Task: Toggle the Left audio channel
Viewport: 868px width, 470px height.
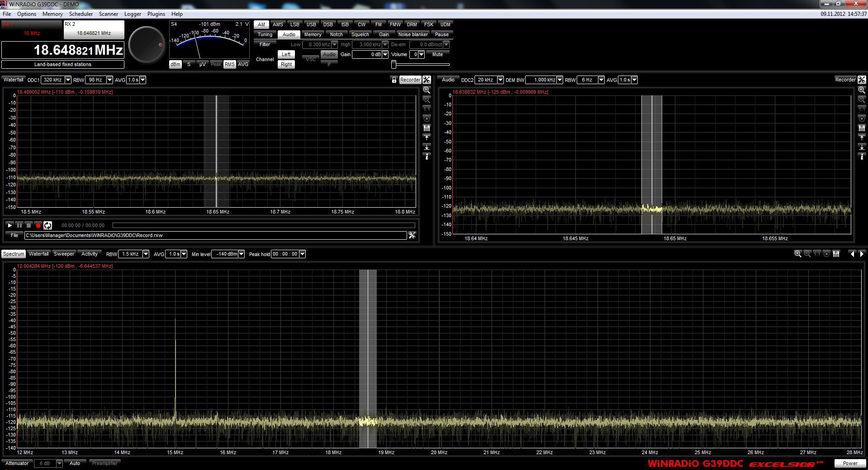Action: (286, 54)
